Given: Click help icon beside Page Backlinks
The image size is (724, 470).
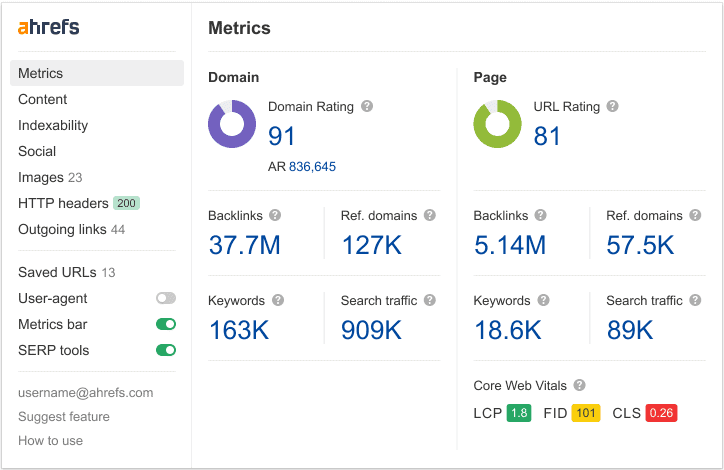Looking at the screenshot, I should (541, 215).
